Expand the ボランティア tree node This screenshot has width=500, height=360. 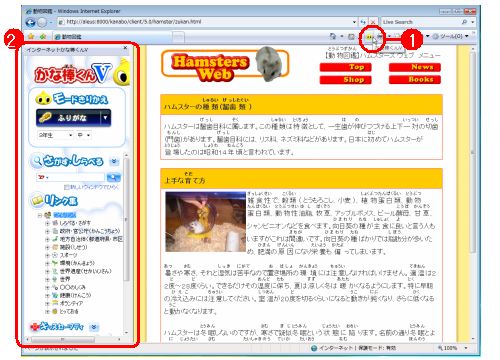point(47,303)
